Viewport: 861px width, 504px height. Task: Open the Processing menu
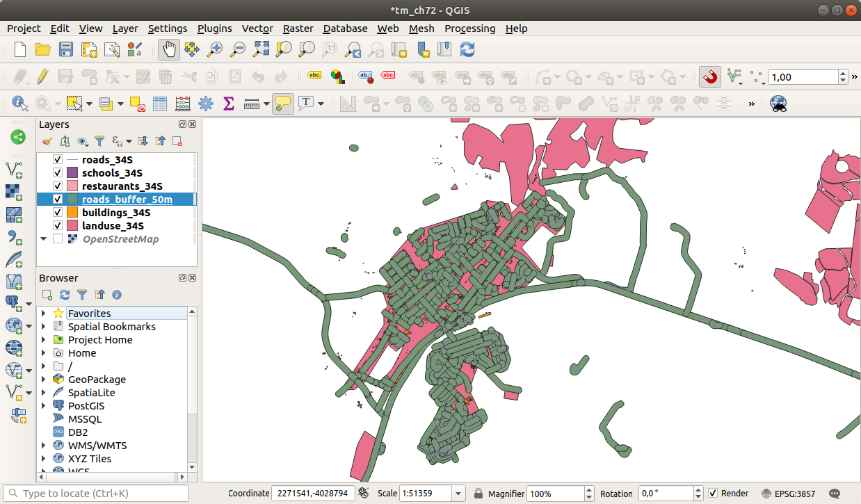[470, 29]
